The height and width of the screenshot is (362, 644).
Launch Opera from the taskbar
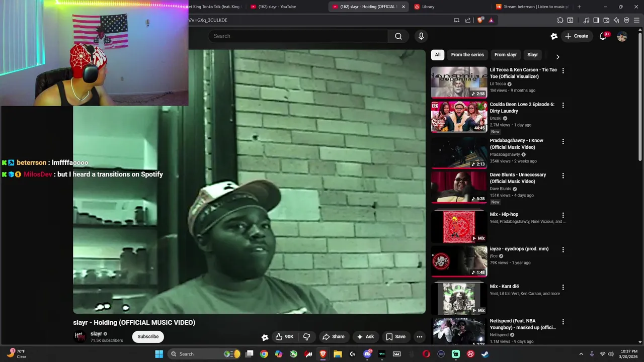pyautogui.click(x=426, y=354)
